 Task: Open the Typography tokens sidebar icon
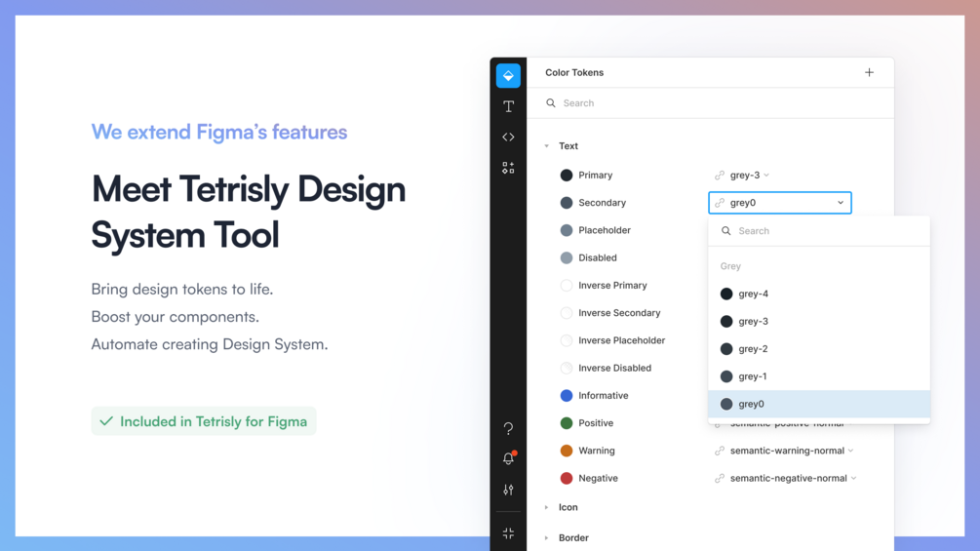[x=508, y=106]
